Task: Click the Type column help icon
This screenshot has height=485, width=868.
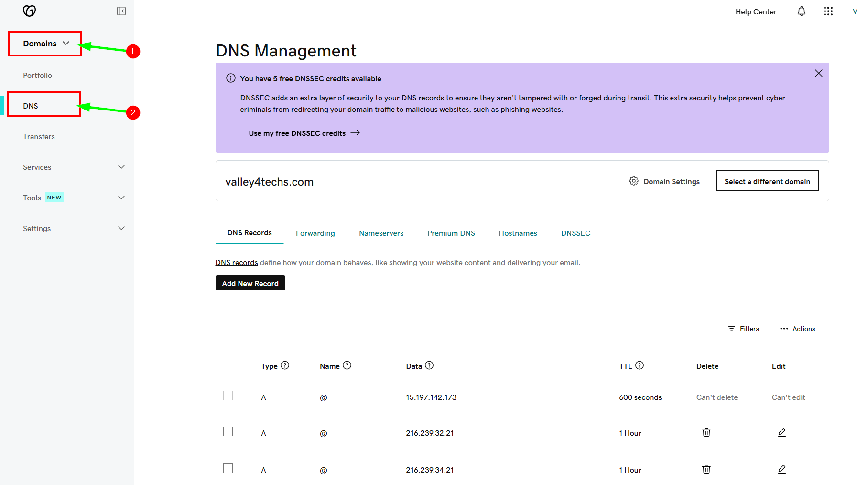Action: click(x=285, y=365)
